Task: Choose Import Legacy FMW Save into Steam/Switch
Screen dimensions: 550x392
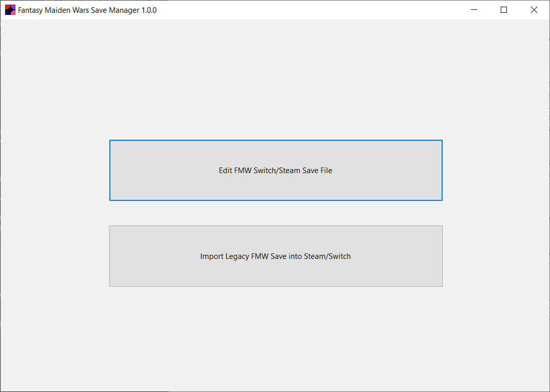Action: [x=276, y=256]
